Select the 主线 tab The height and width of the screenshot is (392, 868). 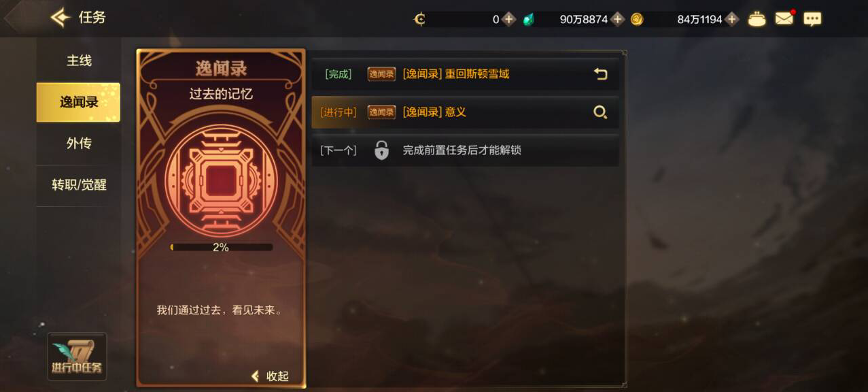point(79,61)
